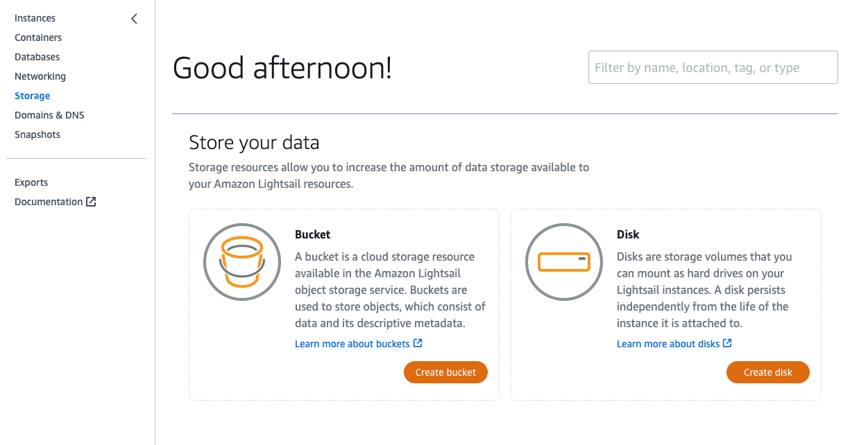
Task: Select Networking in the left navigation
Action: (x=40, y=76)
